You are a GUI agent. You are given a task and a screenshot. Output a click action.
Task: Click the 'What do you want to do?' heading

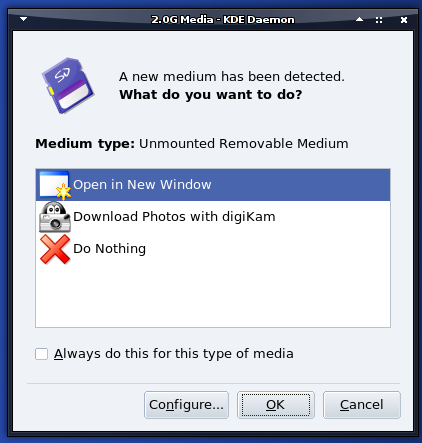(x=211, y=95)
